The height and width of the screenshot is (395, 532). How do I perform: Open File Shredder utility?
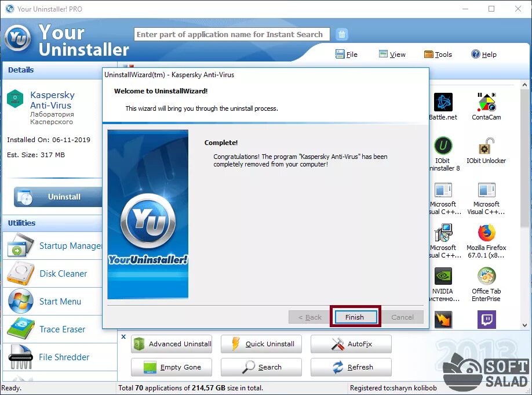60,357
